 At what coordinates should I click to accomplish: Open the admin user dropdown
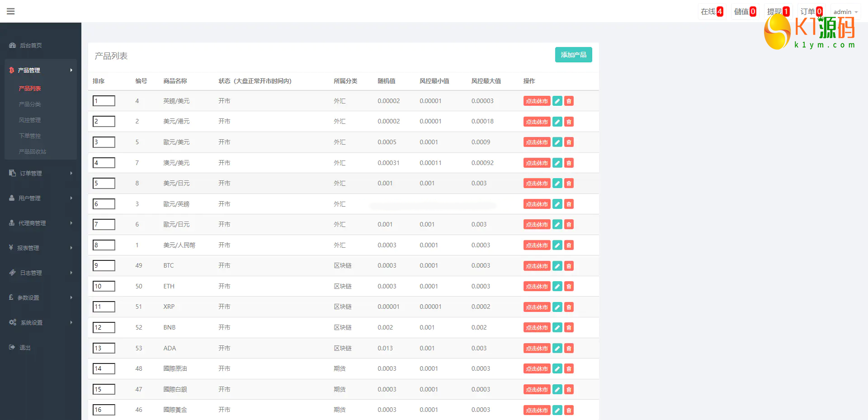click(x=845, y=12)
